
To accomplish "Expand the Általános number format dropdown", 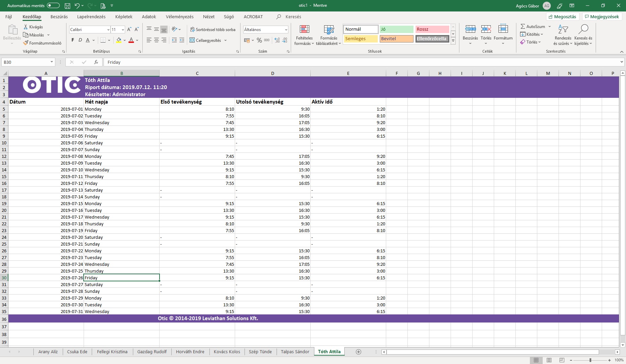I will 286,30.
